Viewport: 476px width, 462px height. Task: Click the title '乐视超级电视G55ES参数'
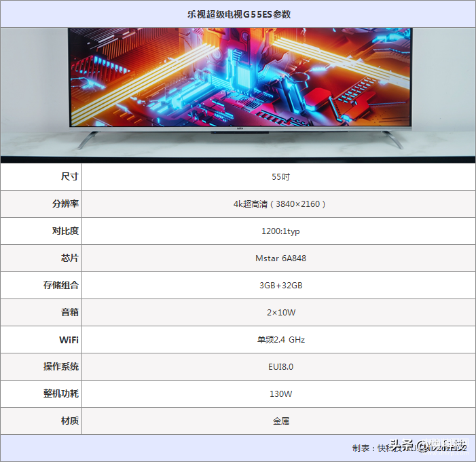pyautogui.click(x=239, y=14)
